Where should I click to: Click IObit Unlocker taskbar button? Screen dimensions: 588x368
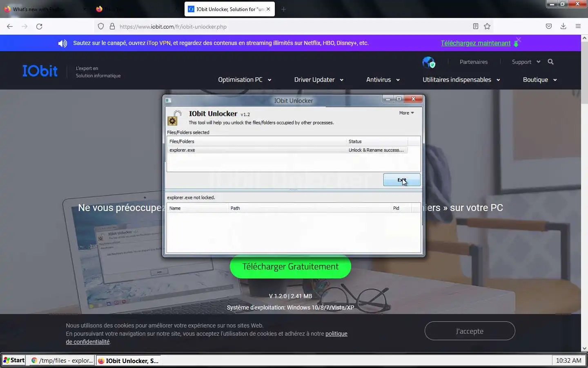(129, 361)
